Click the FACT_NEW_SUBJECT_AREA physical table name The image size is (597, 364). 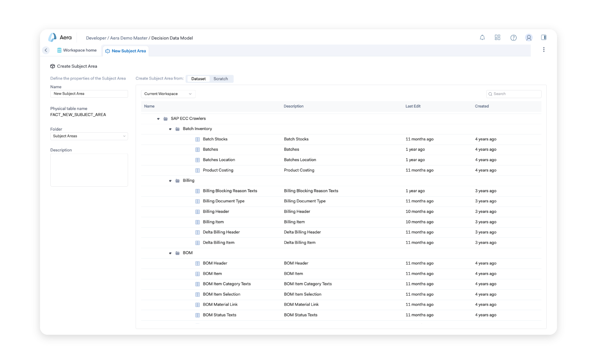(x=78, y=115)
